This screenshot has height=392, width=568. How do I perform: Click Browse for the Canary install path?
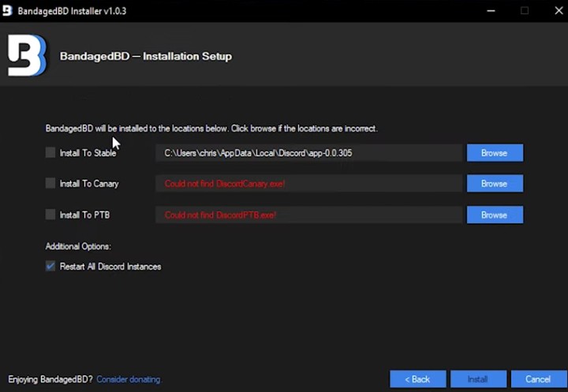pyautogui.click(x=495, y=184)
